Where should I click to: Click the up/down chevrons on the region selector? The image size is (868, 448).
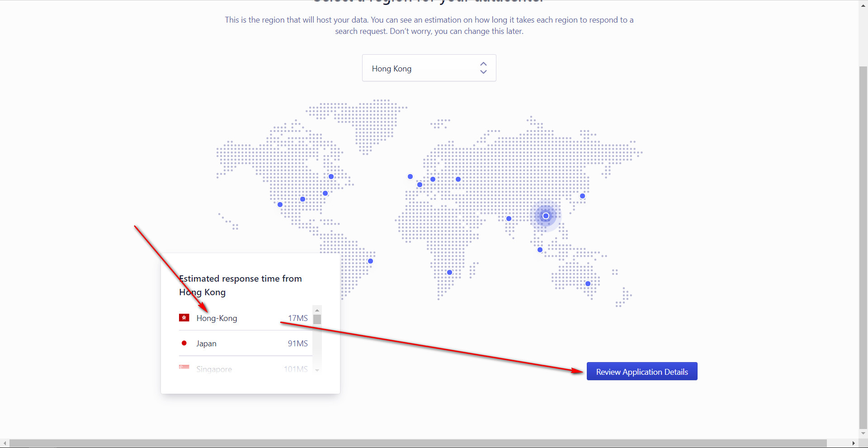coord(483,68)
